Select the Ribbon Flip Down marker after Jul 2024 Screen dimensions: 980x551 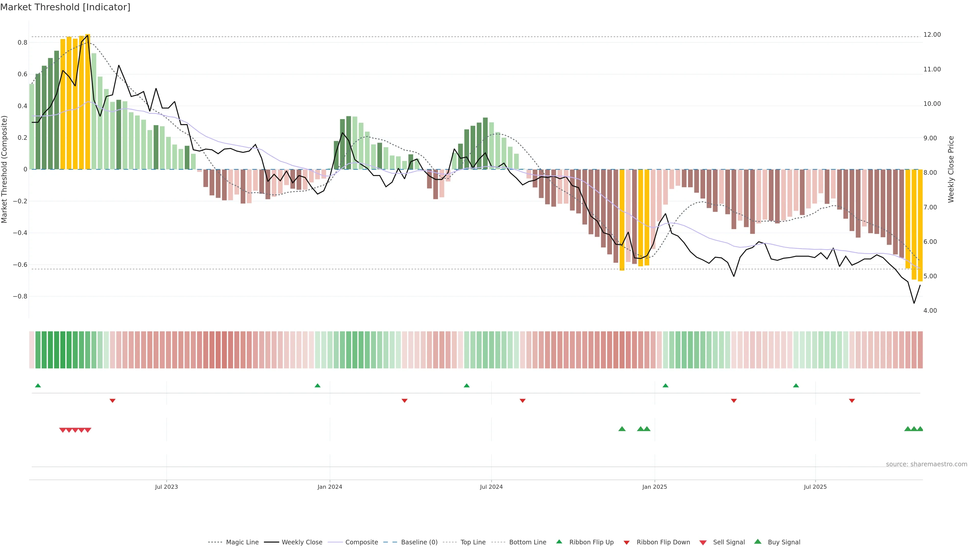tap(523, 401)
